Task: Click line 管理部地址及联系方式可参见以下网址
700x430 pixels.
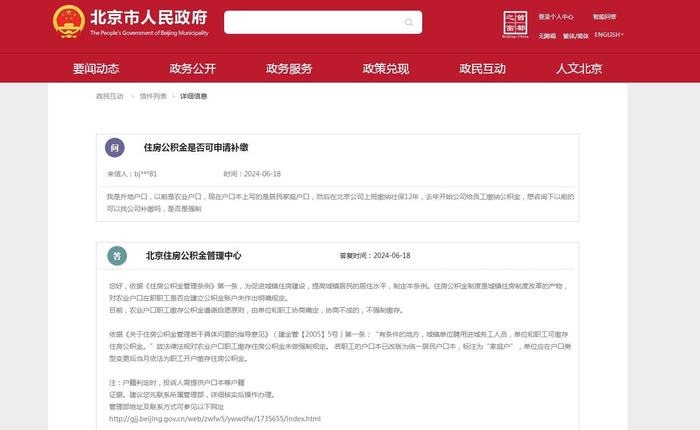Action: tap(167, 407)
